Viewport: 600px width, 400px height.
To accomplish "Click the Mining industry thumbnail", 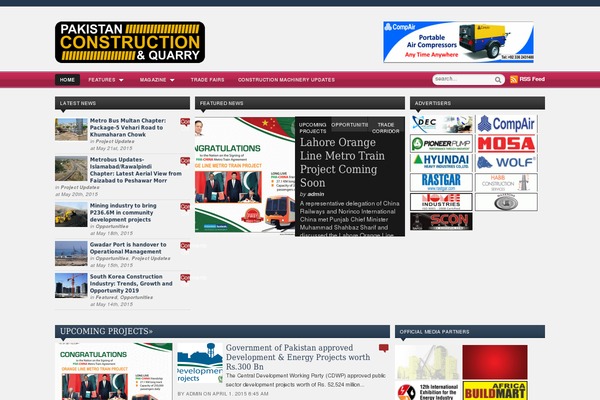I will 71,215.
